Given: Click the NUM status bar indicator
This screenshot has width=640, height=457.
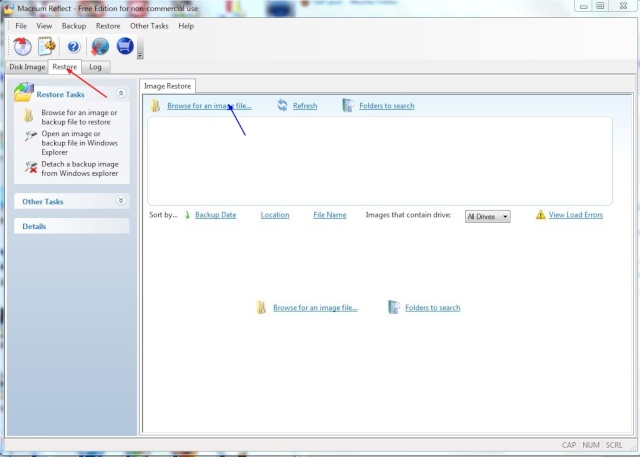Looking at the screenshot, I should click(x=591, y=445).
